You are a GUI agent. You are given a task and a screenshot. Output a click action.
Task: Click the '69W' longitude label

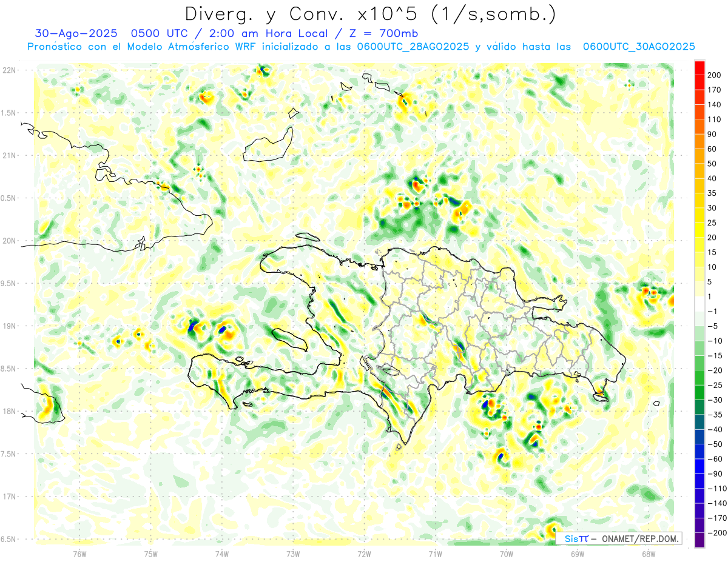click(x=578, y=554)
